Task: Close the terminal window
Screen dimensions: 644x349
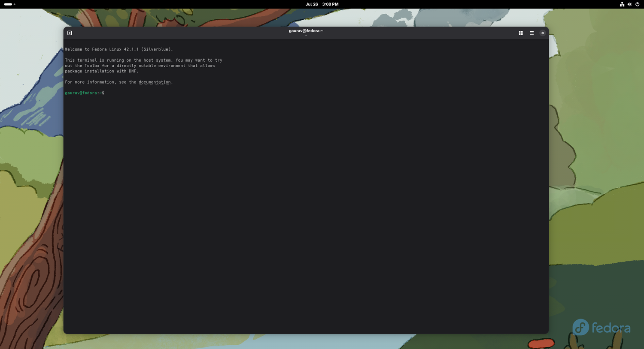Action: tap(543, 33)
